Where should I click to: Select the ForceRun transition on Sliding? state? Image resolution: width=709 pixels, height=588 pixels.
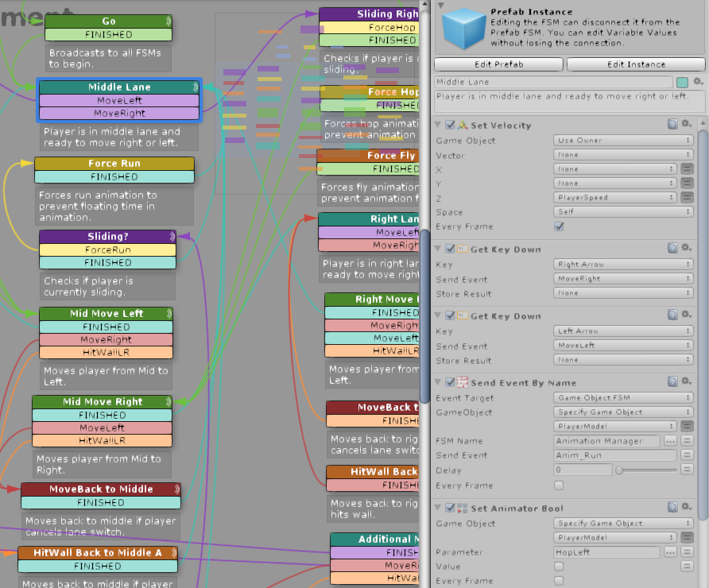pos(108,250)
